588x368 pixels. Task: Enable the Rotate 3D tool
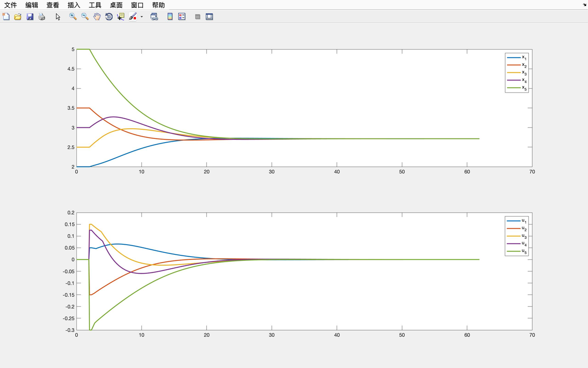(109, 17)
